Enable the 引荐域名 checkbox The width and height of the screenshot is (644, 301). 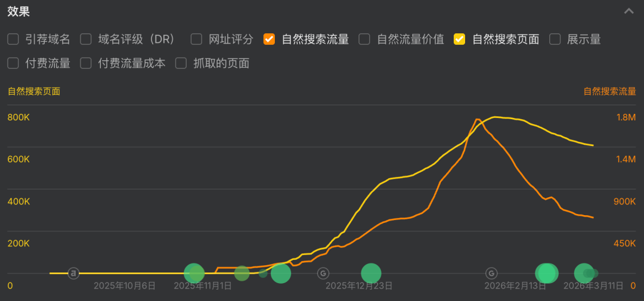[13, 39]
